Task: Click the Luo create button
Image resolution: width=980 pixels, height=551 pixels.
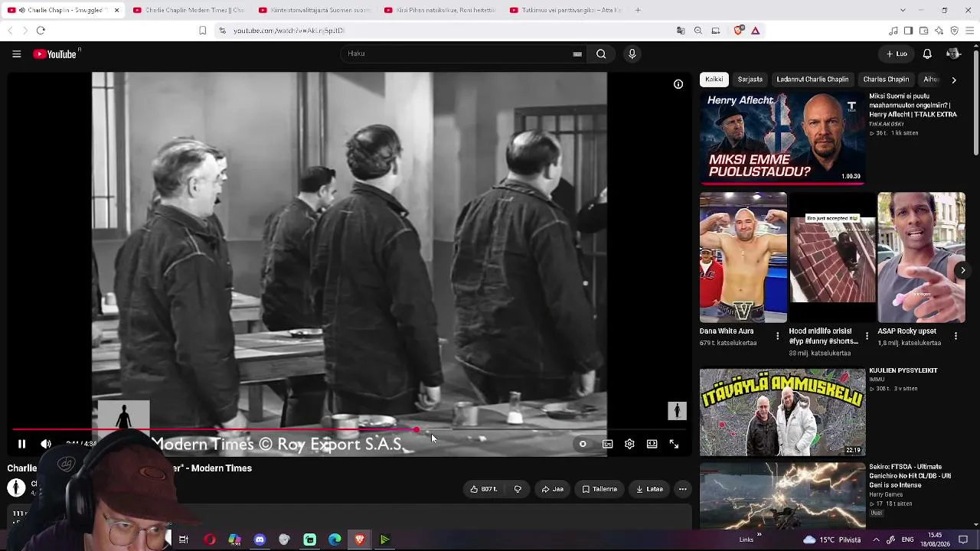Action: tap(897, 54)
